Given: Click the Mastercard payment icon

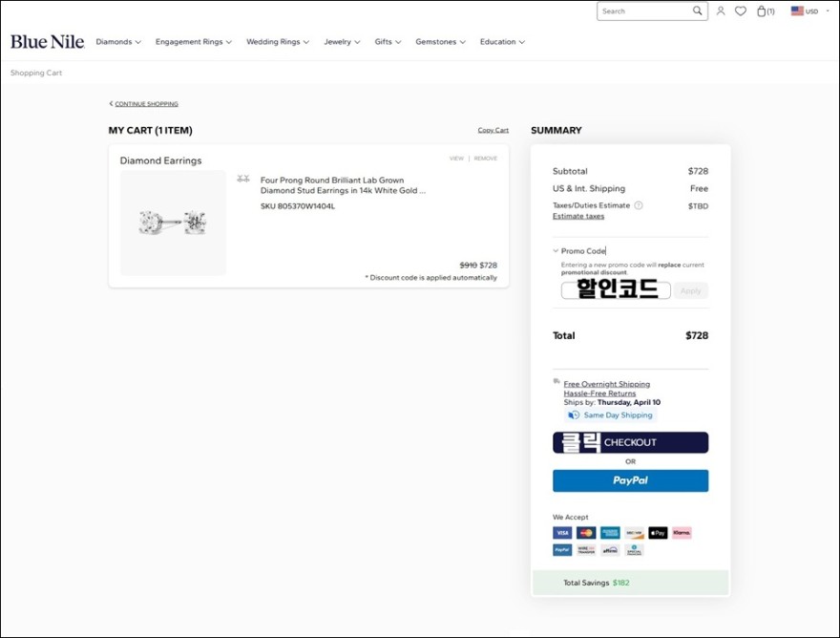Looking at the screenshot, I should coord(586,532).
